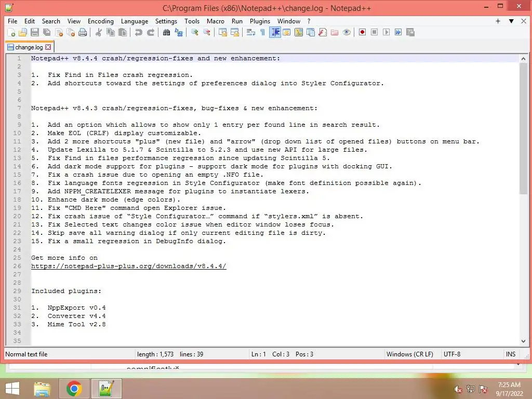Click the Zoom In toolbar icon

pos(194,32)
